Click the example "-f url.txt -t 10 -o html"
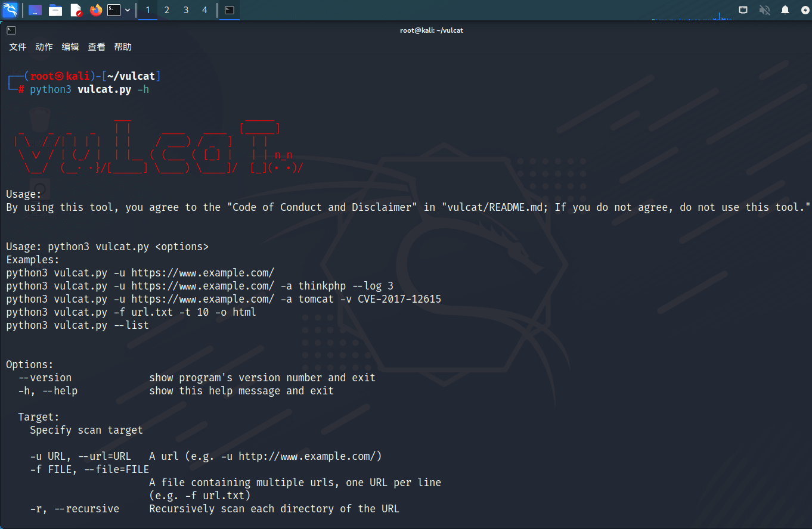 (x=131, y=312)
